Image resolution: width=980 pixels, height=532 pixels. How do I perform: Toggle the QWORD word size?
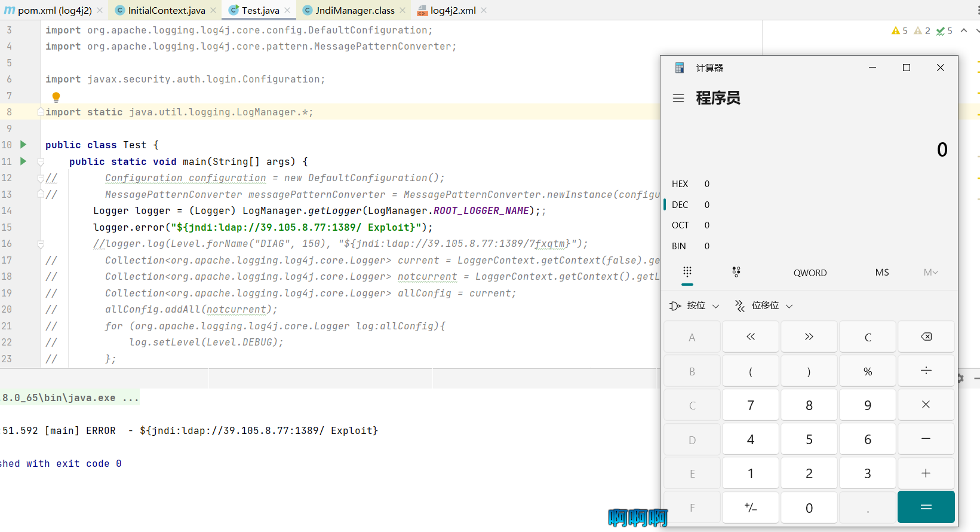point(810,273)
